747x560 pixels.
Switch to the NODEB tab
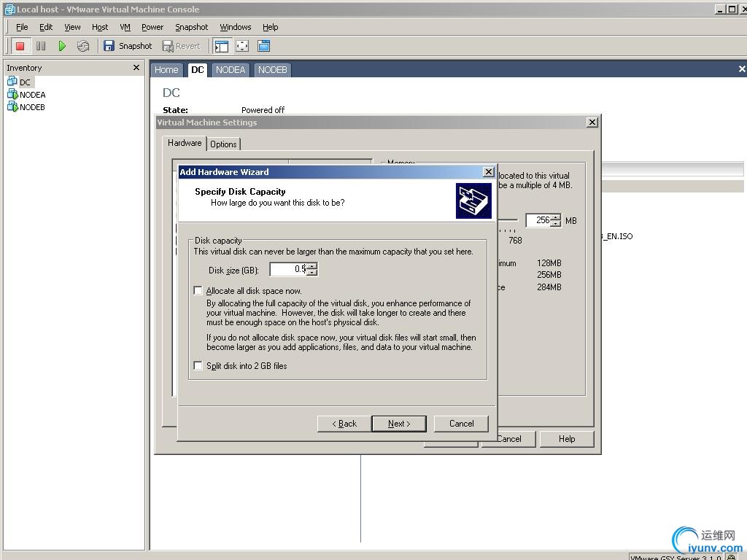(x=273, y=70)
